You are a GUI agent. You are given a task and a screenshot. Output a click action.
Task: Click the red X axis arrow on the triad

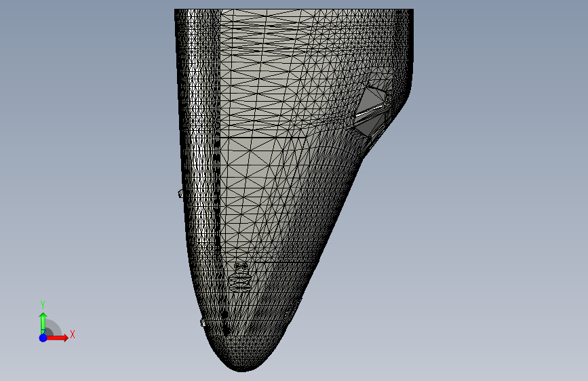pos(57,338)
